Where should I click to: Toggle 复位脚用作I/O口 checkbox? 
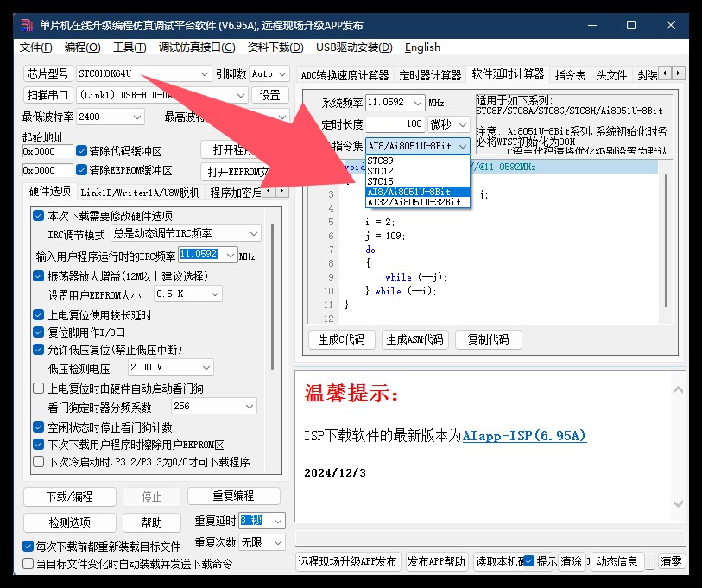click(39, 332)
